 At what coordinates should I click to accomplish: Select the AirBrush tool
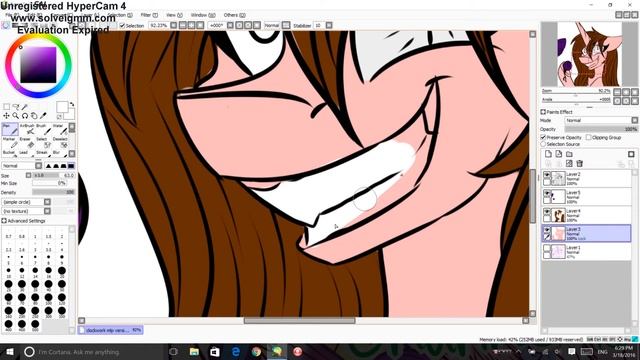click(27, 129)
